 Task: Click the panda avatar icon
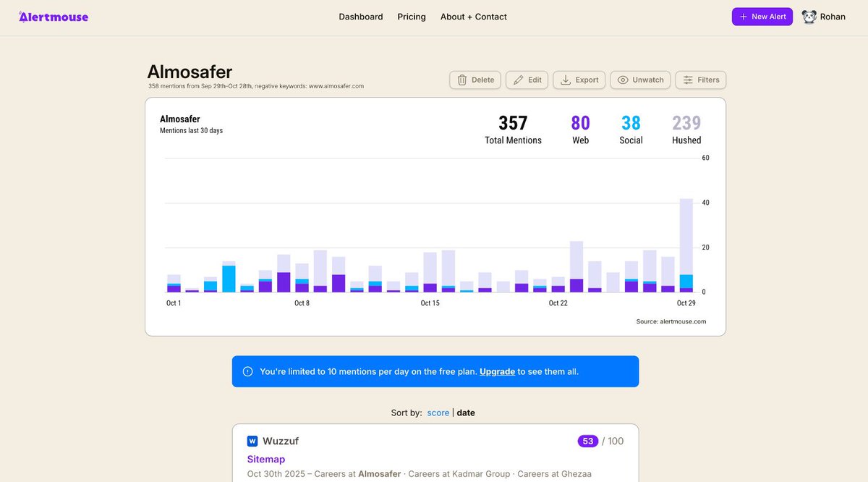809,17
